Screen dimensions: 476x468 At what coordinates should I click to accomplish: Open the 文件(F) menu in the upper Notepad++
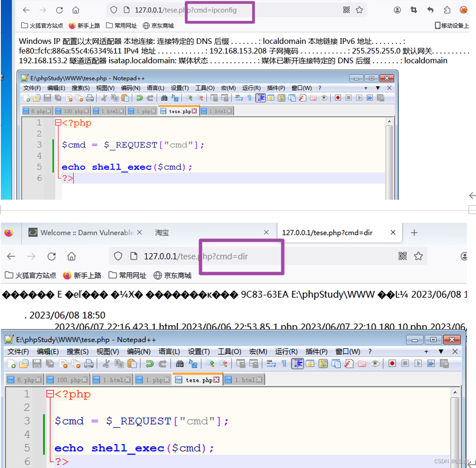click(x=32, y=88)
